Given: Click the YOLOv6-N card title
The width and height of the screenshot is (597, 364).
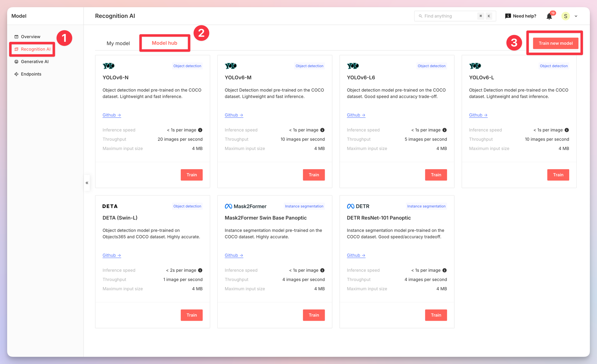Looking at the screenshot, I should click(116, 78).
